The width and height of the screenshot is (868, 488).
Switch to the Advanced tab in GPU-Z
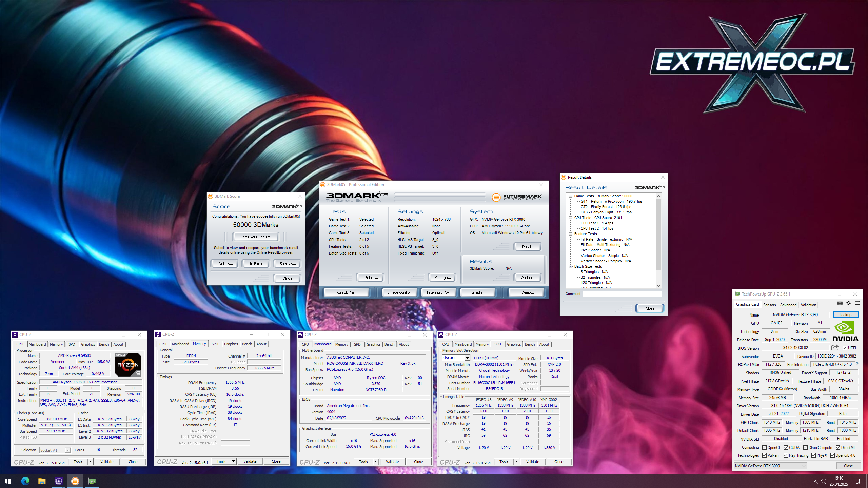coord(788,305)
